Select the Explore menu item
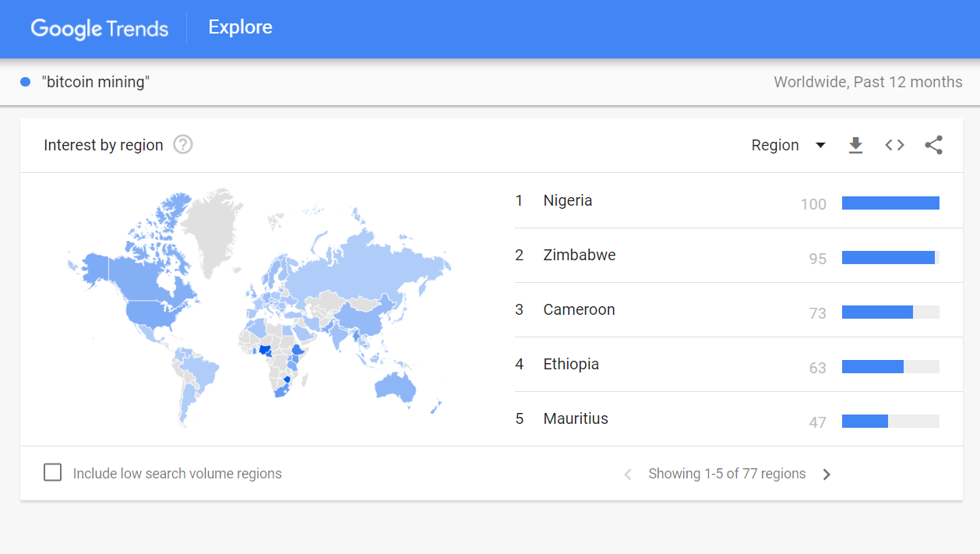Viewport: 980px width, 554px height. (239, 27)
